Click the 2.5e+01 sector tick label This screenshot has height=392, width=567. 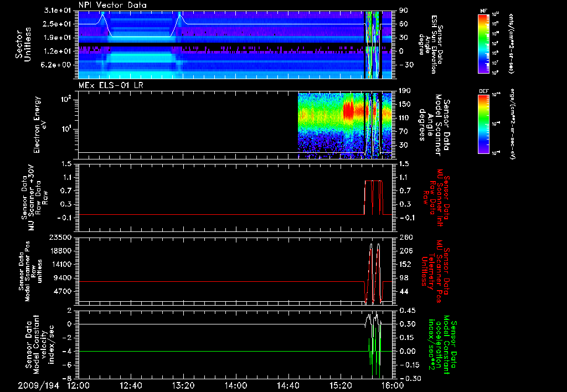pyautogui.click(x=58, y=24)
